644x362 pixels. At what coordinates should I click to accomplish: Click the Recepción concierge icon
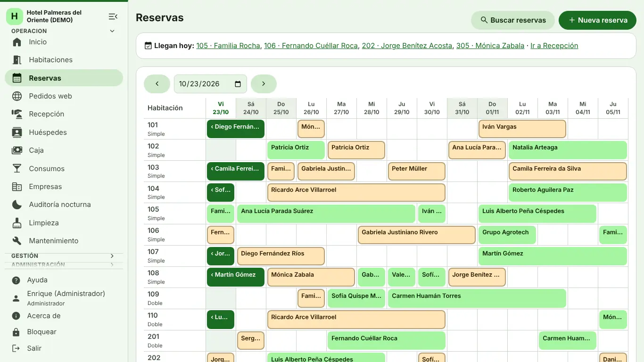17,114
